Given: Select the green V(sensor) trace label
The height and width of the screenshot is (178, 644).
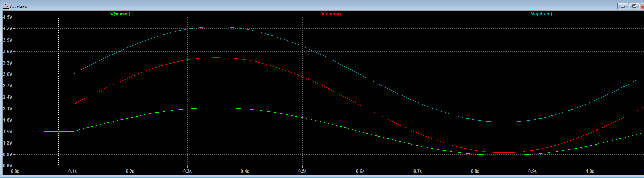Looking at the screenshot, I should point(120,14).
